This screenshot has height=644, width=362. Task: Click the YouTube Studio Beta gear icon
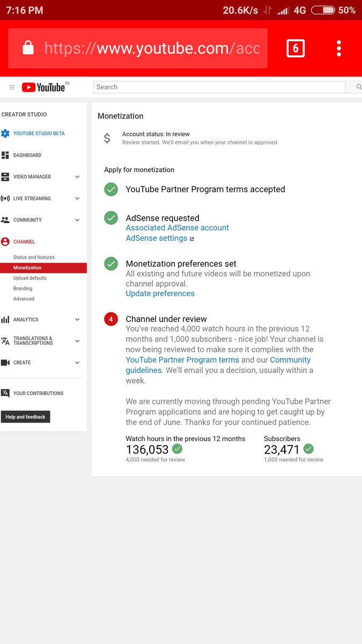(5, 134)
